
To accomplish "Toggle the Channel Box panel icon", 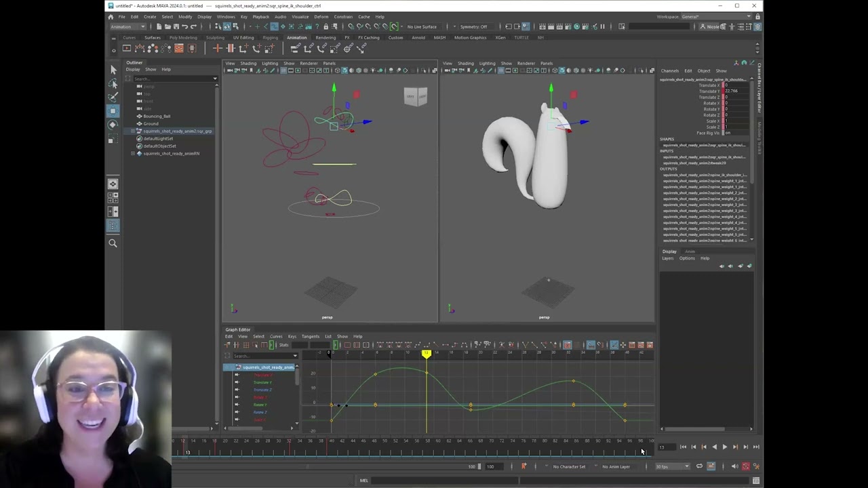I will pyautogui.click(x=758, y=26).
